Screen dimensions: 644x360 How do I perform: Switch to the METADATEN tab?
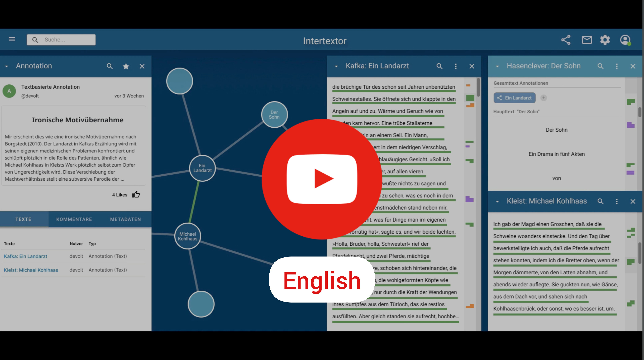point(126,219)
